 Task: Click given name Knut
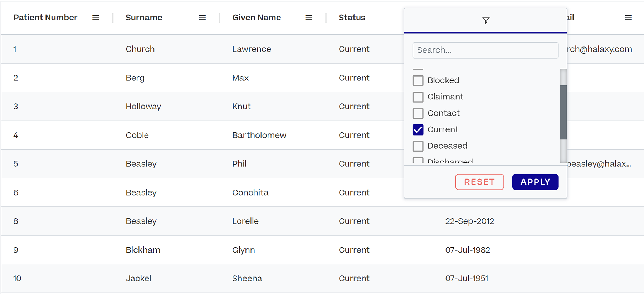(x=241, y=107)
